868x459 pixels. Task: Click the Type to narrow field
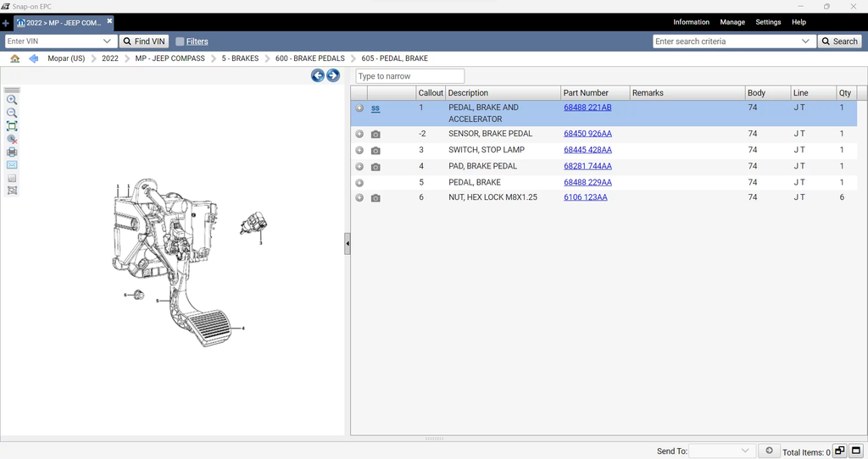(409, 76)
